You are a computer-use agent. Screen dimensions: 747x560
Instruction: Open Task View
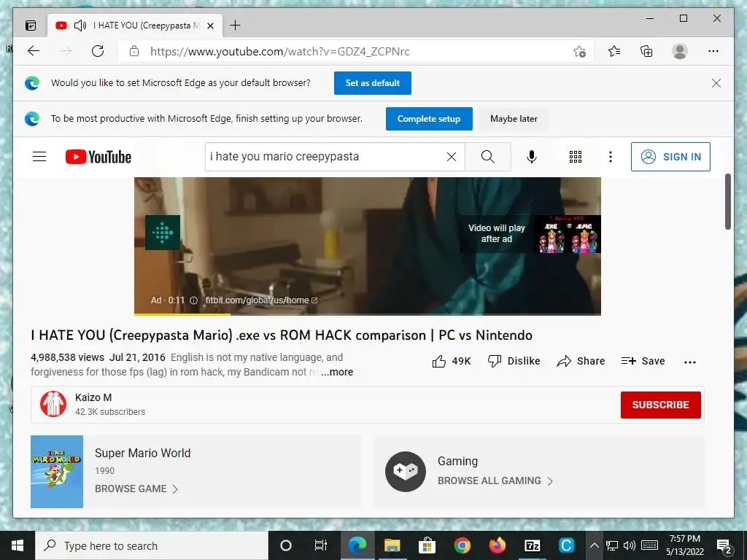(x=321, y=545)
